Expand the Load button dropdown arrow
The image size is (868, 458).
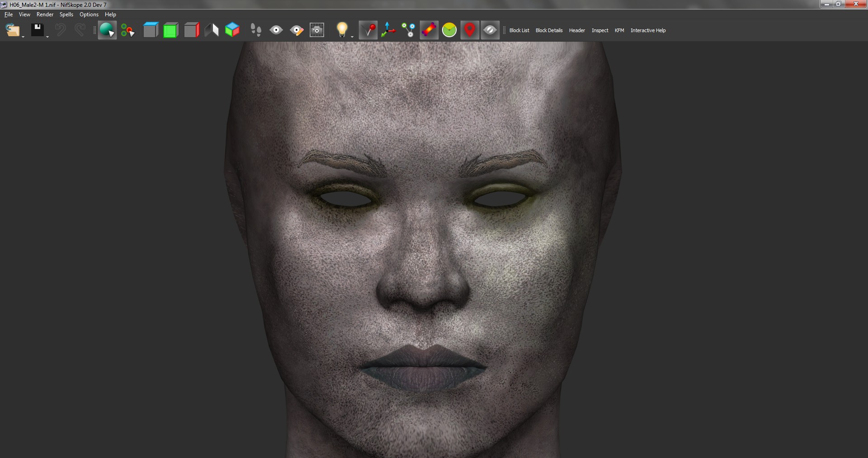(x=23, y=36)
